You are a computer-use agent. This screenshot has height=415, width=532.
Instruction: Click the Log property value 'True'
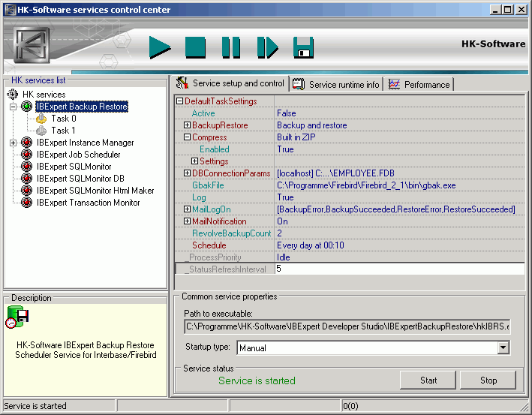(x=285, y=197)
